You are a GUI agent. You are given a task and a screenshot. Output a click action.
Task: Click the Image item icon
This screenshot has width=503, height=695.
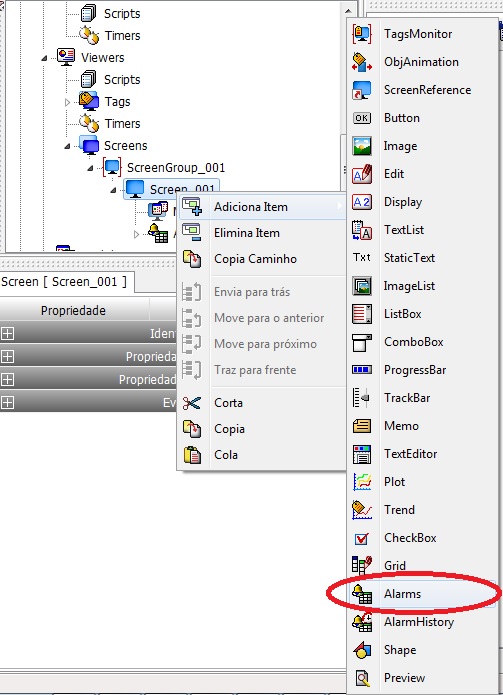[362, 146]
